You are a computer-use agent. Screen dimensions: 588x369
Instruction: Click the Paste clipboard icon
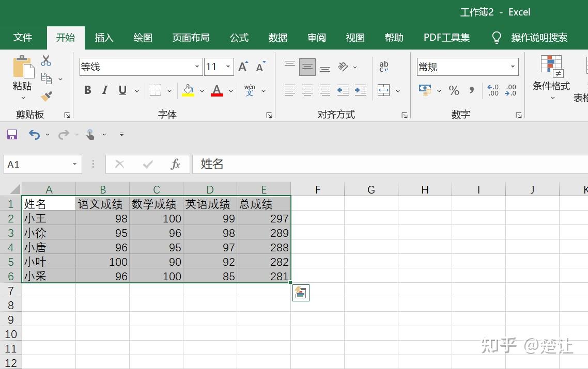pos(23,67)
